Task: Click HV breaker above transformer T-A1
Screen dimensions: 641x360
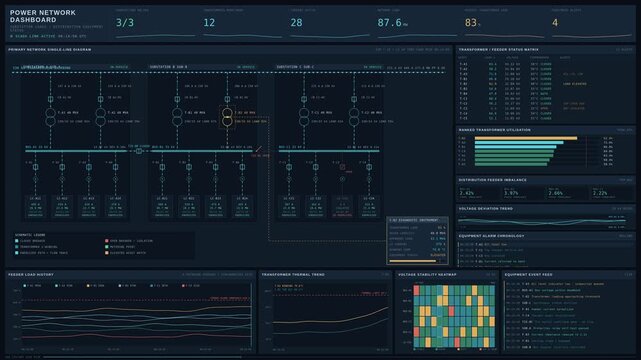Action: tap(50, 99)
